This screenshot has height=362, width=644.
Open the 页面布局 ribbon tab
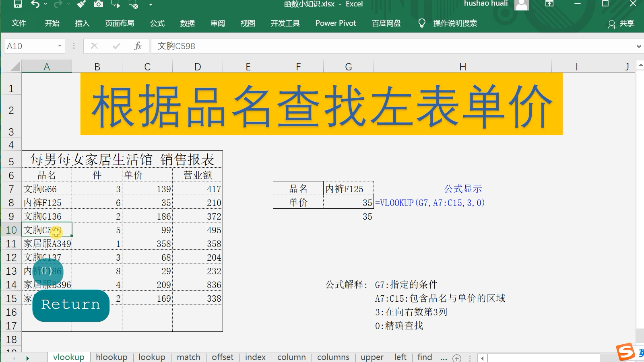click(x=120, y=23)
